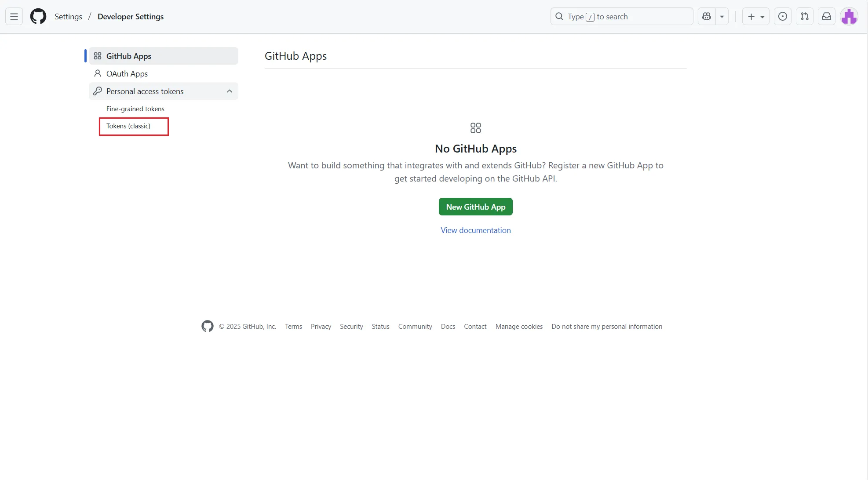This screenshot has width=868, height=480.
Task: Open Fine-grained tokens
Action: [135, 109]
